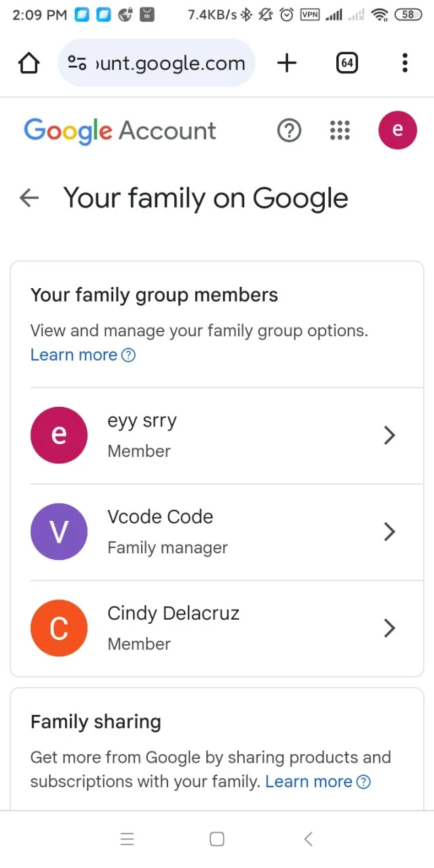
Task: Expand Cindy Delacruz member chevron
Action: point(389,628)
